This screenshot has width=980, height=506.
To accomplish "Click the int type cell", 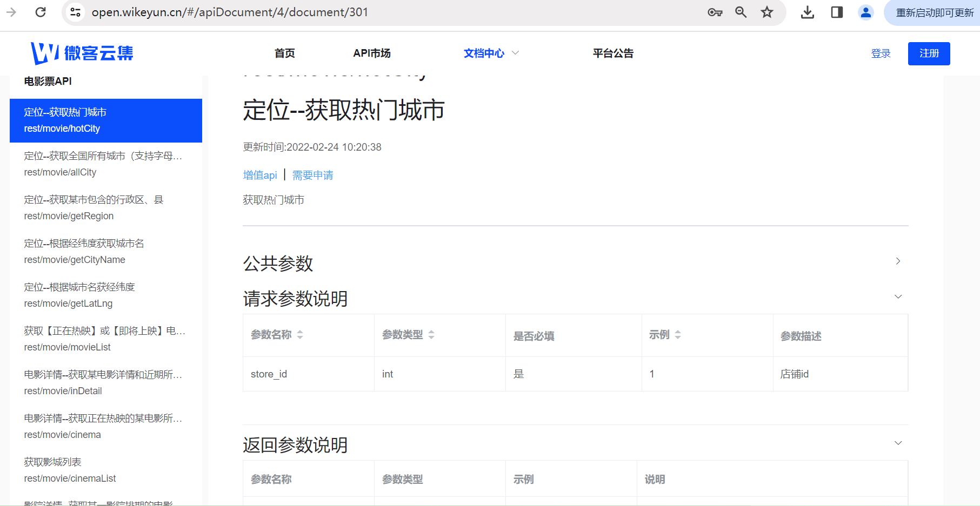I will click(440, 374).
